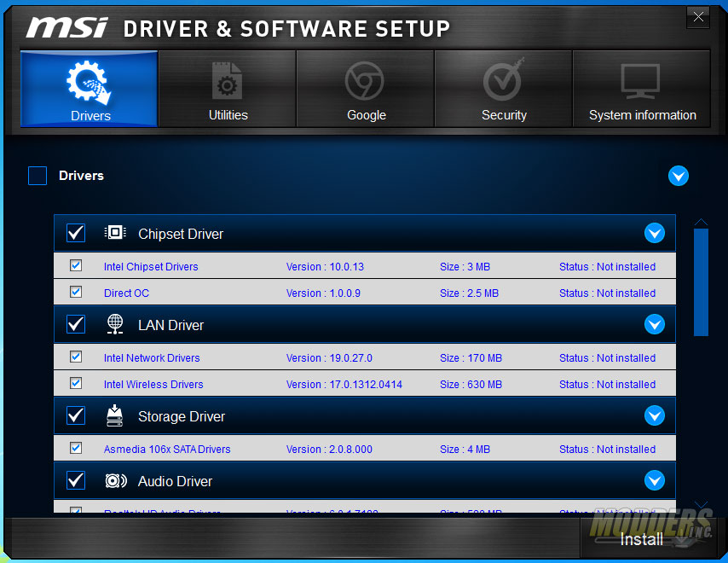Click Version : 1.0.0.9 text
Viewport: 728px width, 563px height.
coord(323,293)
